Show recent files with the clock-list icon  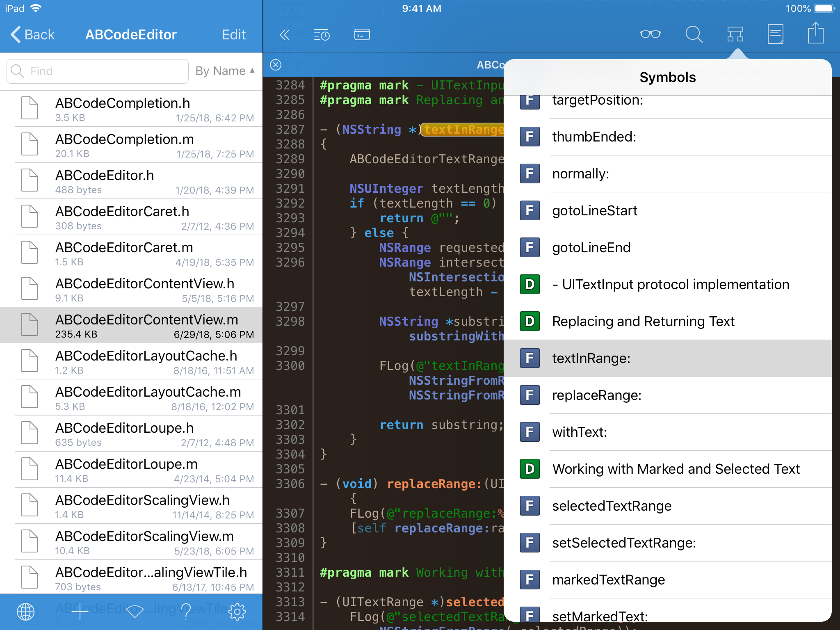[322, 34]
